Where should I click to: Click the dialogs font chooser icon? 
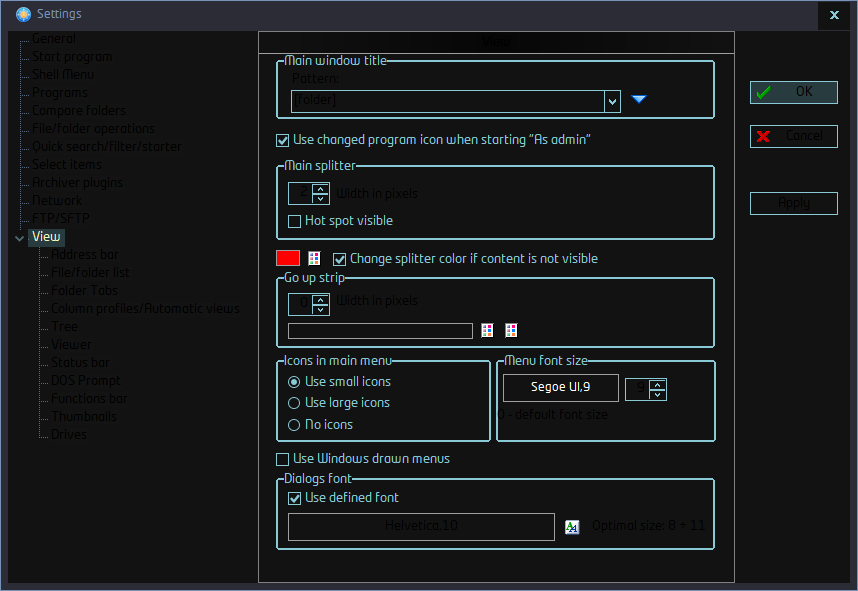point(572,526)
